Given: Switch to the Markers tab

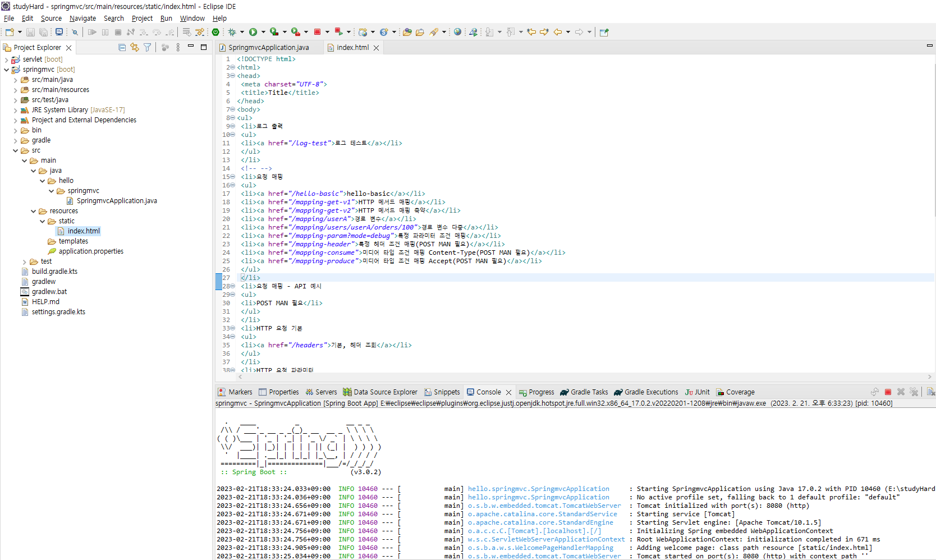Looking at the screenshot, I should 235,392.
